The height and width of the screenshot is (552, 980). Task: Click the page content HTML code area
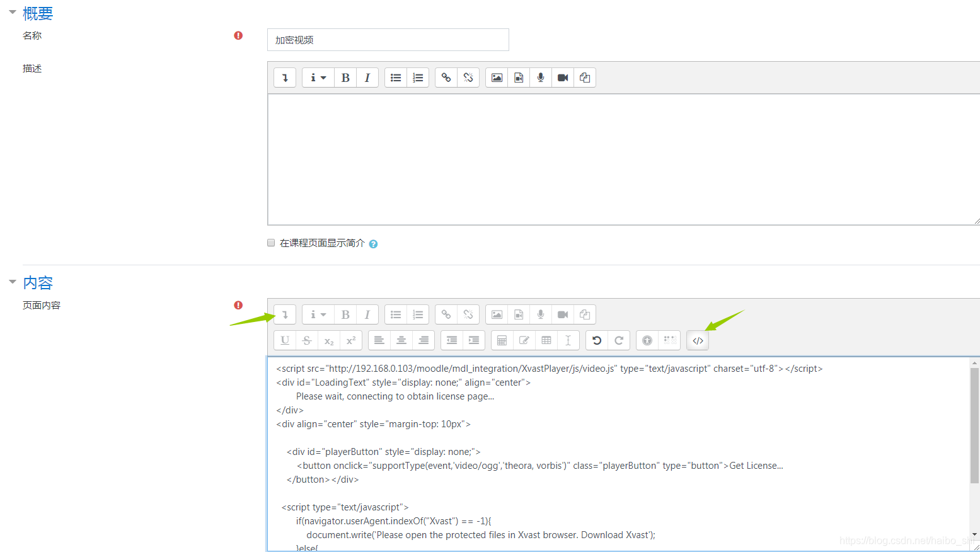[x=618, y=454]
